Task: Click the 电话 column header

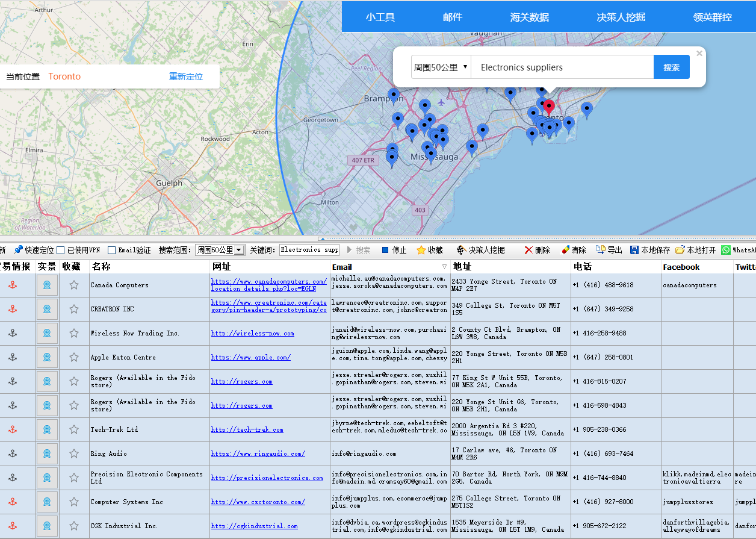Action: click(616, 267)
